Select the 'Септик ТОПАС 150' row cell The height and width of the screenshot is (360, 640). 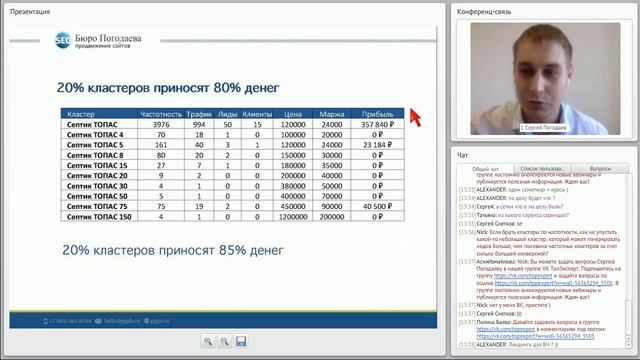[99, 216]
